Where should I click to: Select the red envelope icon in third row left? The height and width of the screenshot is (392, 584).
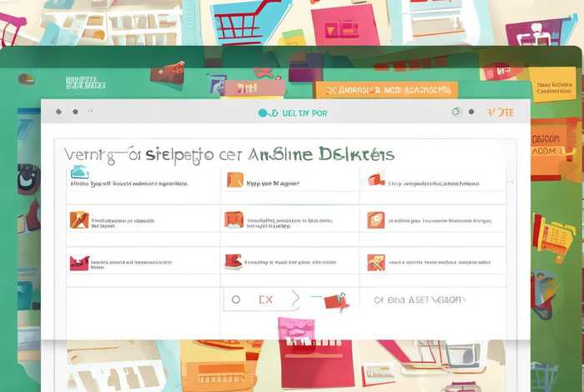[x=79, y=263]
